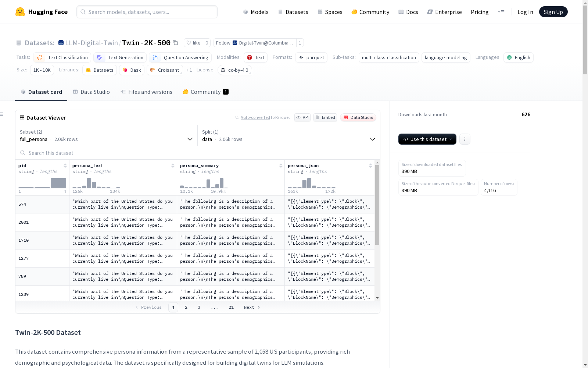588x368 pixels.
Task: Sort the persona_text column
Action: pos(173,166)
